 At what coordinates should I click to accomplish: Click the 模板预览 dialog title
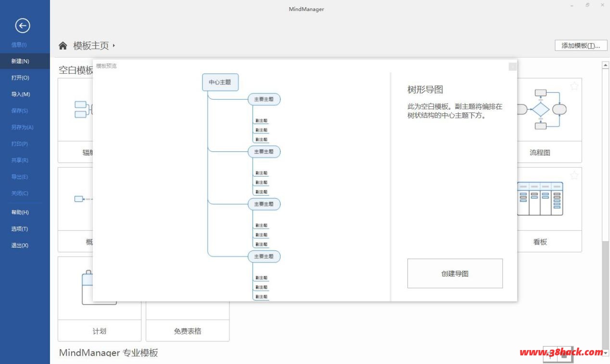pos(106,66)
